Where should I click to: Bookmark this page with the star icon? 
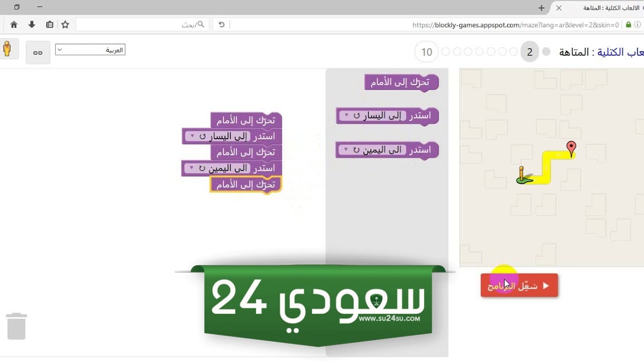pos(65,25)
